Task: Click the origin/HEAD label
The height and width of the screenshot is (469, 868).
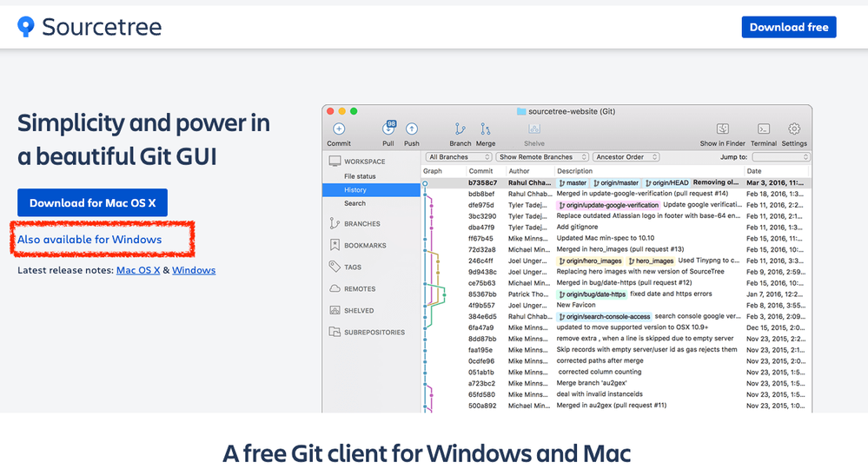Action: [x=667, y=183]
